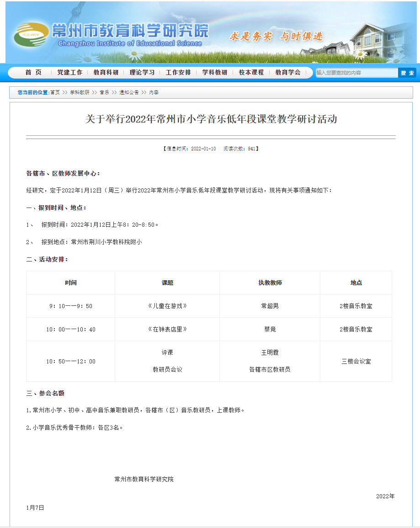Screen dimensions: 420x528
Task: Open the 音乐 breadcrumb link
Action: pyautogui.click(x=104, y=92)
